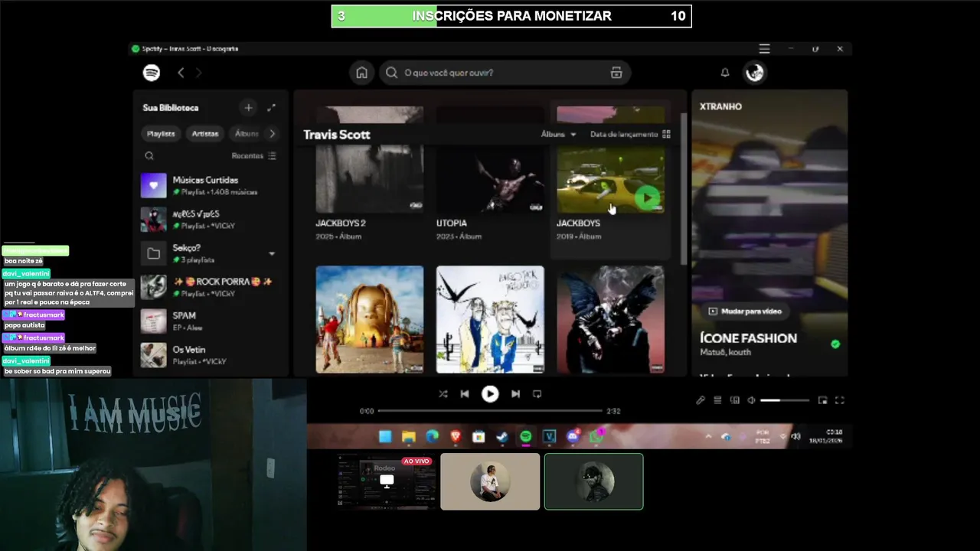The image size is (980, 551).
Task: Open the Spotify home page
Action: pos(361,73)
